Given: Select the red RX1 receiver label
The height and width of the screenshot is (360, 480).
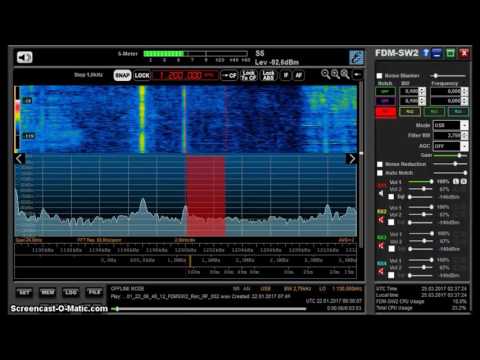Looking at the screenshot, I should coord(382,185).
